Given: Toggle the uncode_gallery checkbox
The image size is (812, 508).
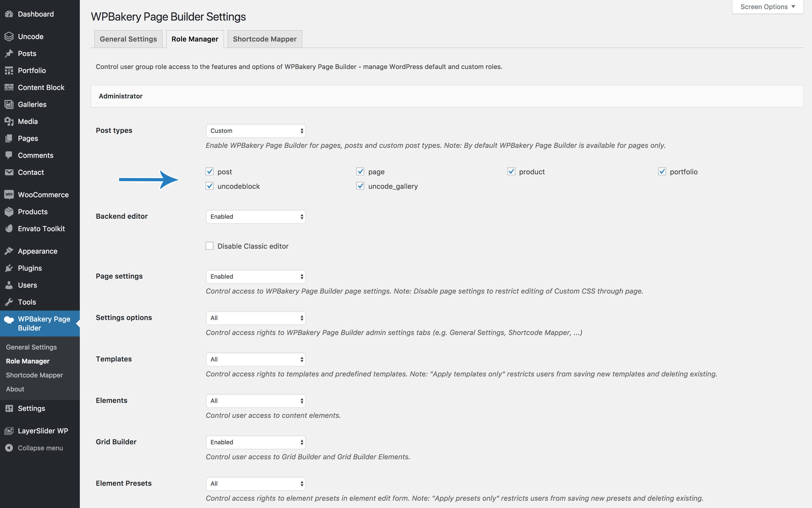Looking at the screenshot, I should click(x=360, y=186).
